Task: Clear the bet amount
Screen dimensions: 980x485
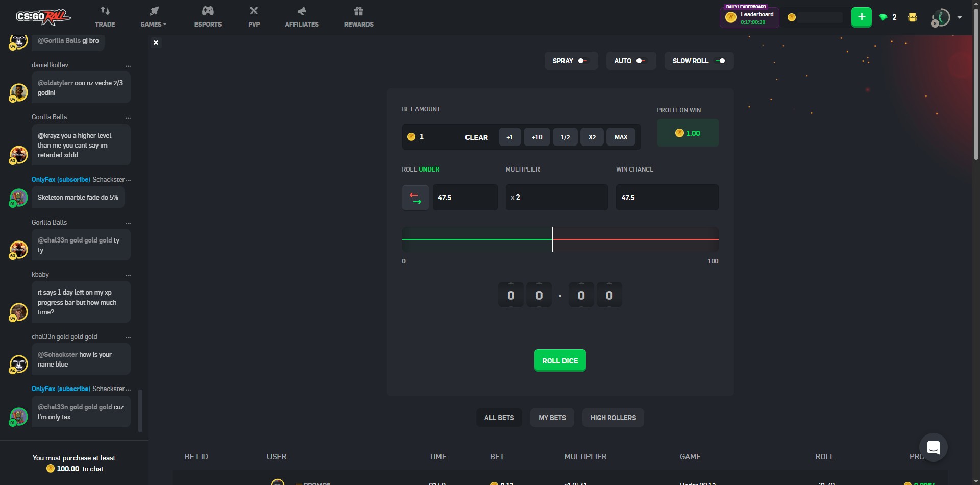Action: (x=476, y=137)
